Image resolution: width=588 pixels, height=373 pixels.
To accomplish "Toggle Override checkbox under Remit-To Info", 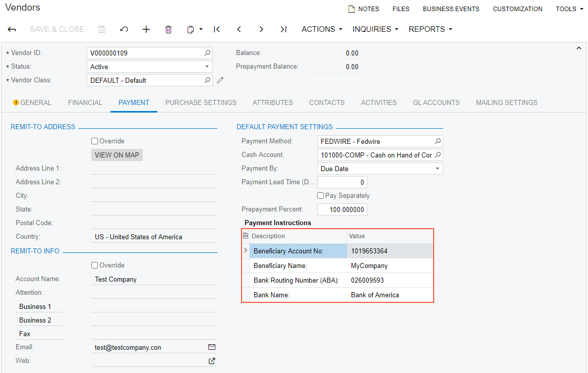I will click(95, 265).
